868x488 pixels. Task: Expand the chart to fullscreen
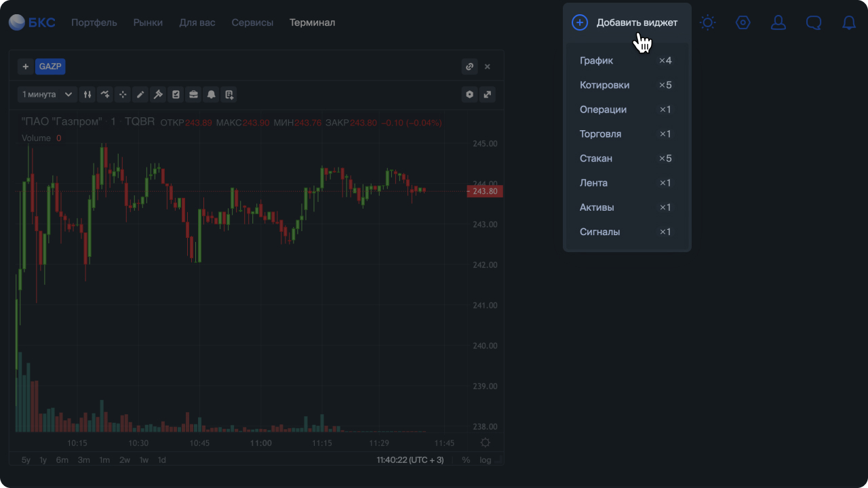tap(488, 94)
